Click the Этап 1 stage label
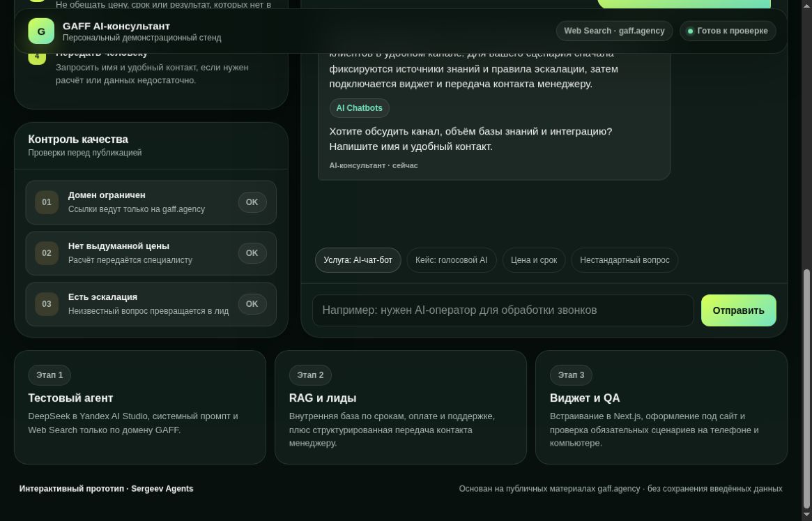Screen dimensions: 812x521 [49, 375]
